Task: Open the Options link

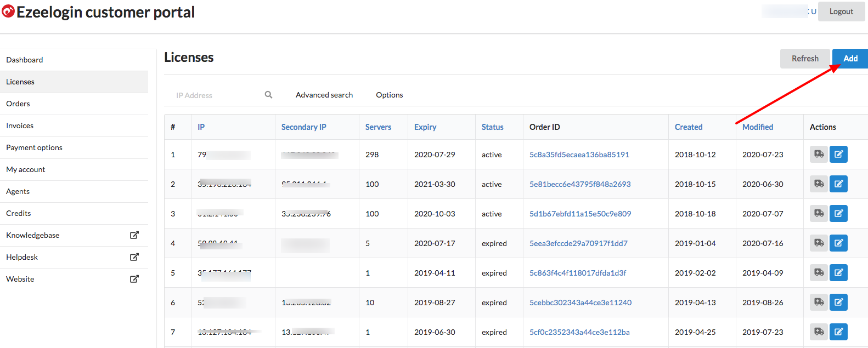Action: point(390,95)
